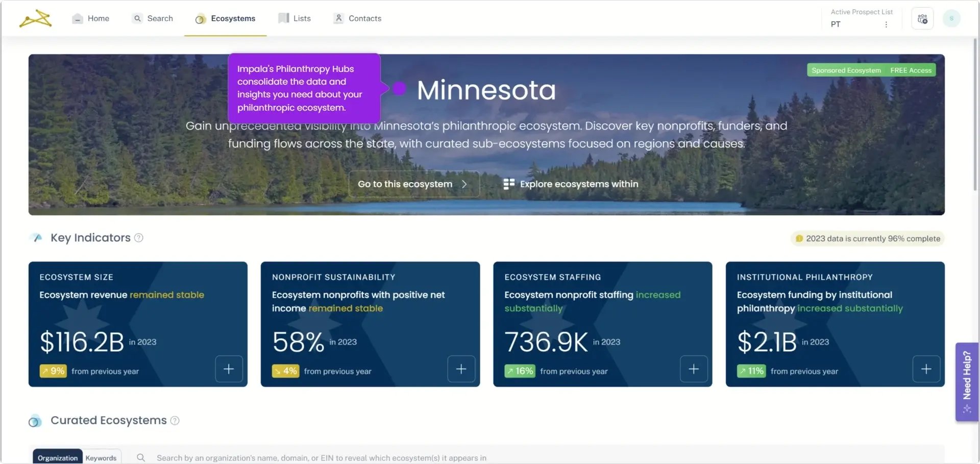Select the Search magnifier icon in navigation
Image resolution: width=980 pixels, height=464 pixels.
(137, 18)
